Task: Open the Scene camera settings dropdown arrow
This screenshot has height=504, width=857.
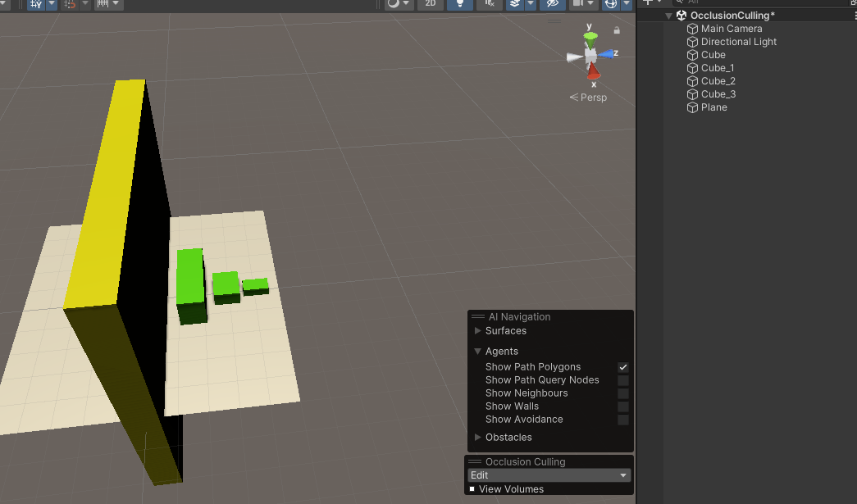Action: [590, 4]
